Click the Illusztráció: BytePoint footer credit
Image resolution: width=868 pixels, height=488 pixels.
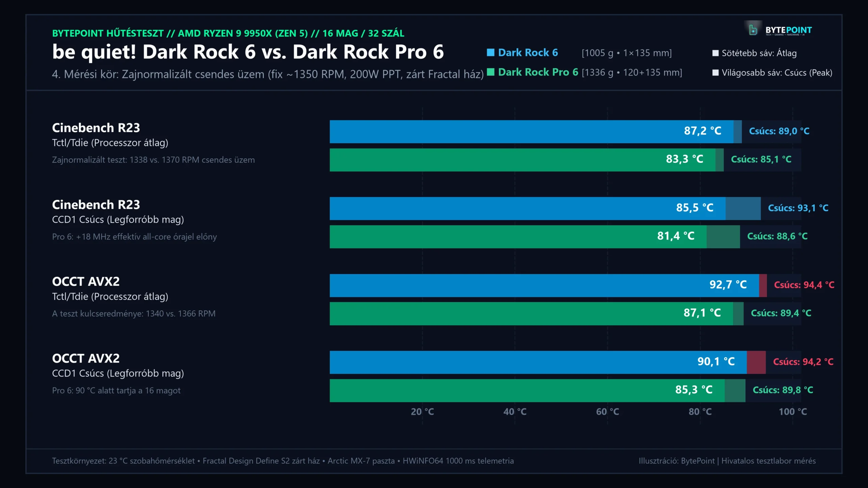[727, 461]
